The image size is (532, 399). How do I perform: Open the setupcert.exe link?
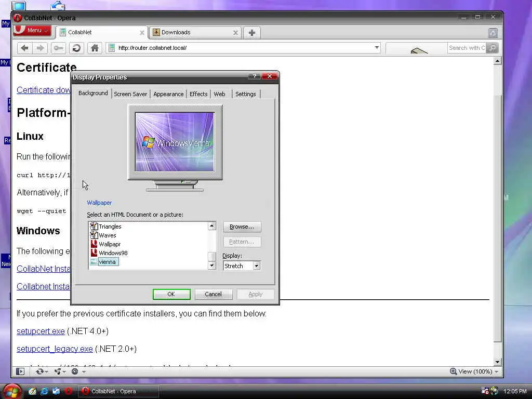coord(41,331)
